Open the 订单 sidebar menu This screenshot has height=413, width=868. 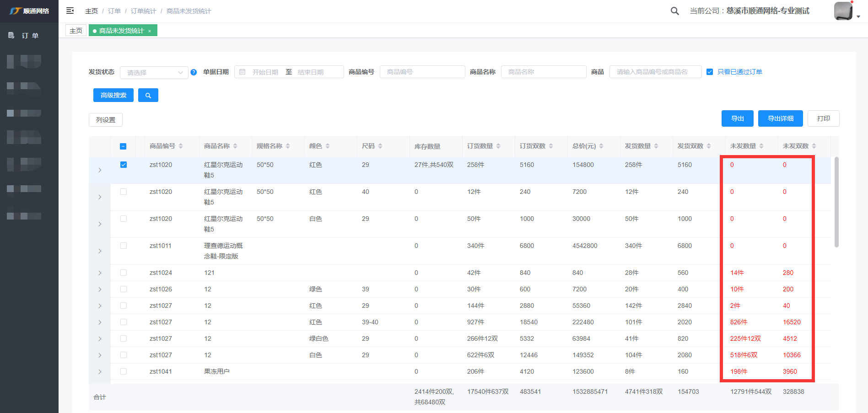tap(30, 35)
